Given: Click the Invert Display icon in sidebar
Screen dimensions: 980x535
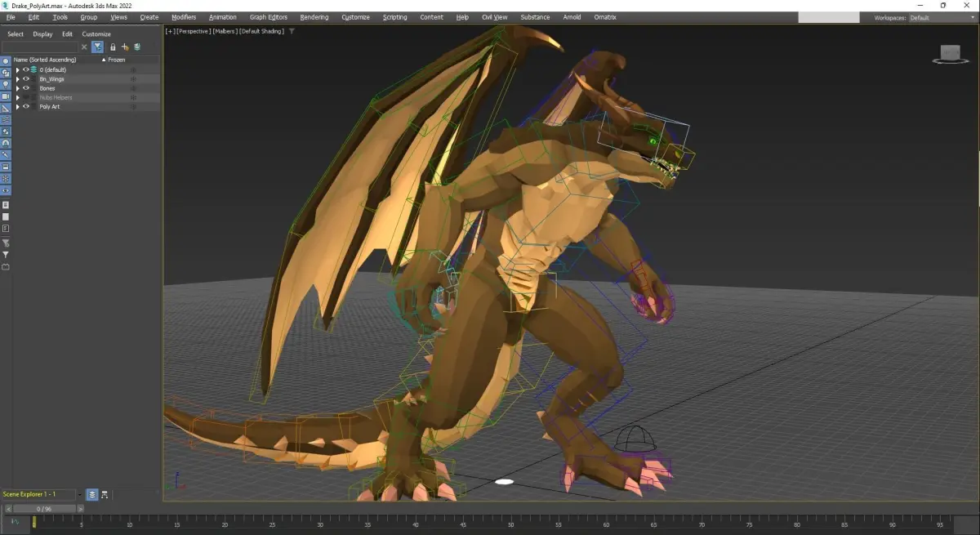Looking at the screenshot, I should (6, 229).
